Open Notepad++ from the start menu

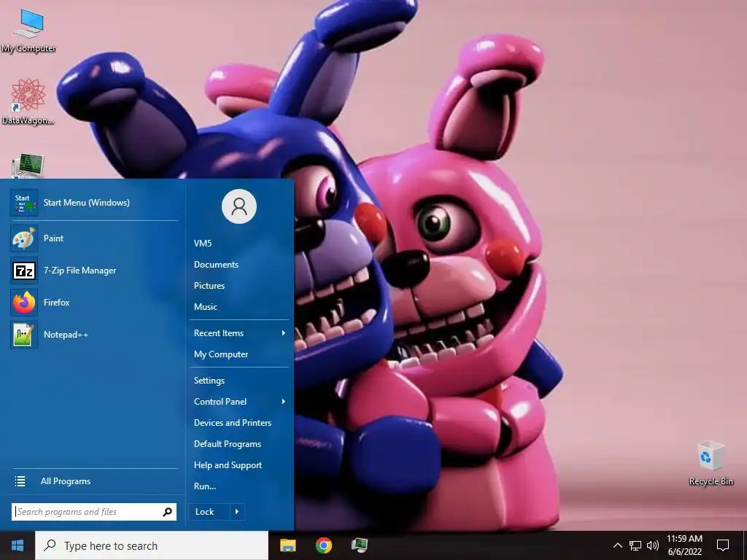[94, 334]
